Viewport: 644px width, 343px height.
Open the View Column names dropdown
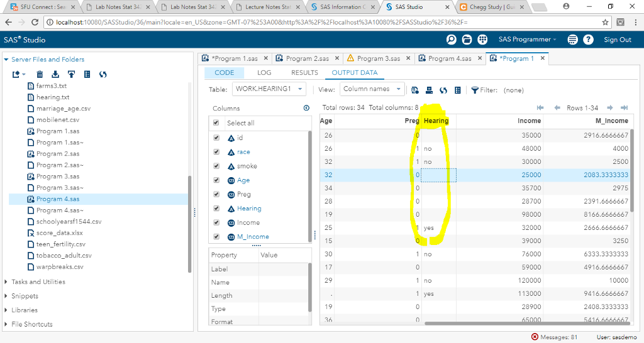tap(372, 89)
